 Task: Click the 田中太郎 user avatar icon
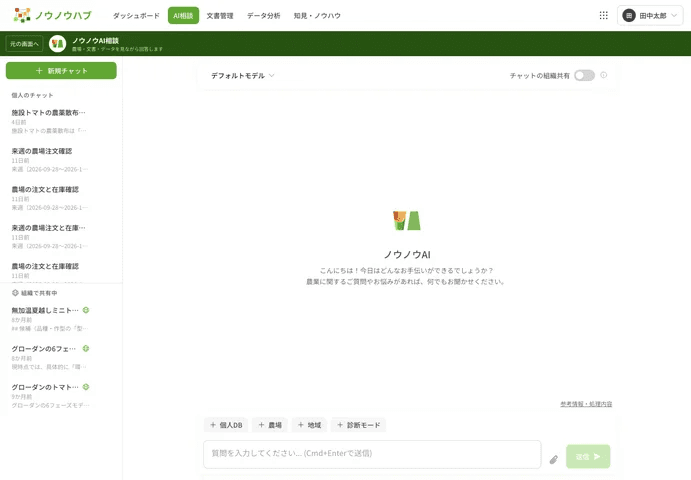[628, 16]
